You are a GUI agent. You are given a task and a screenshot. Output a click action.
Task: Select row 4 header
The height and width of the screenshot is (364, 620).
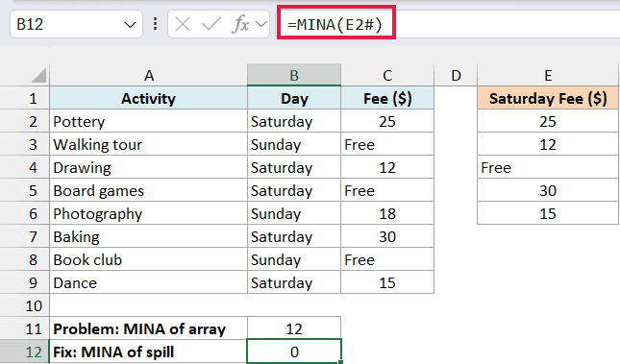(25, 167)
